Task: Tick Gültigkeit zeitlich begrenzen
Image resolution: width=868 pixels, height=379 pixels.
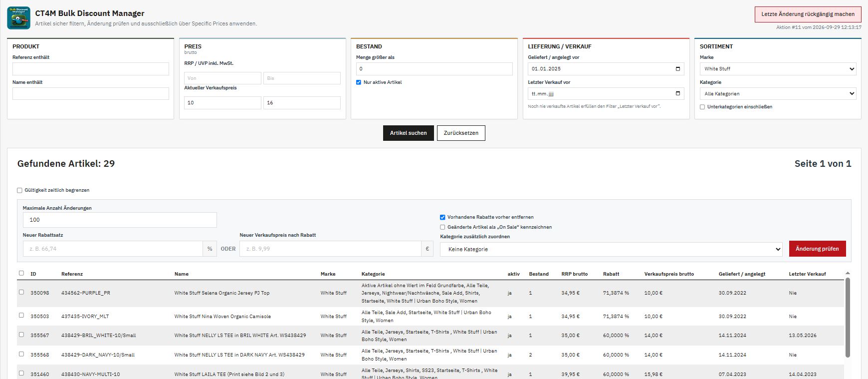Action: [20, 190]
